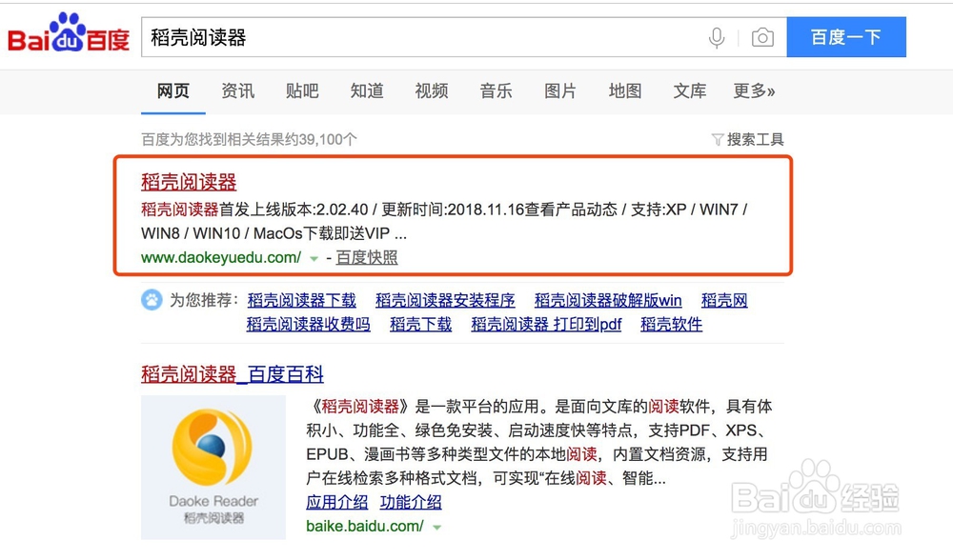Click suggestion 稻壳阅读器安装程序
Image resolution: width=953 pixels, height=560 pixels.
445,300
